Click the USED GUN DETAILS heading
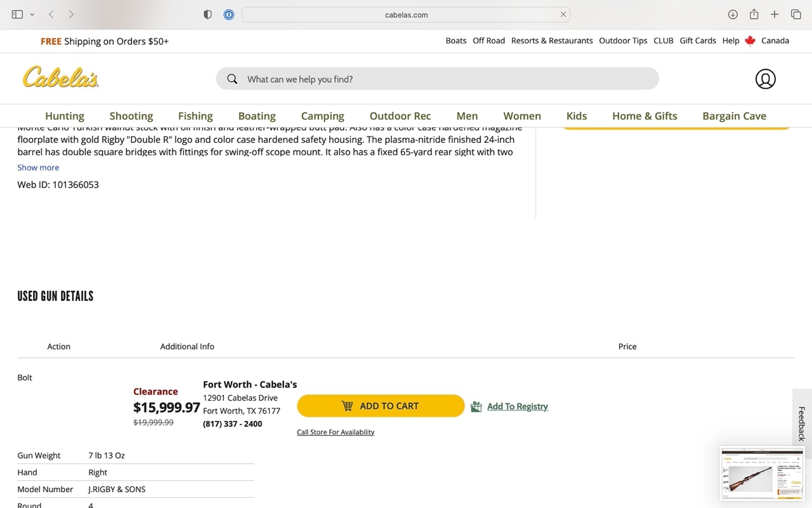 55,296
